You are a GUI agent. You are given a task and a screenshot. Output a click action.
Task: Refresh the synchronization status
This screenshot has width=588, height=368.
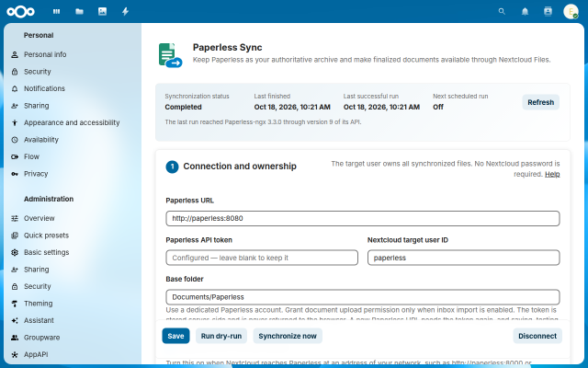click(540, 102)
